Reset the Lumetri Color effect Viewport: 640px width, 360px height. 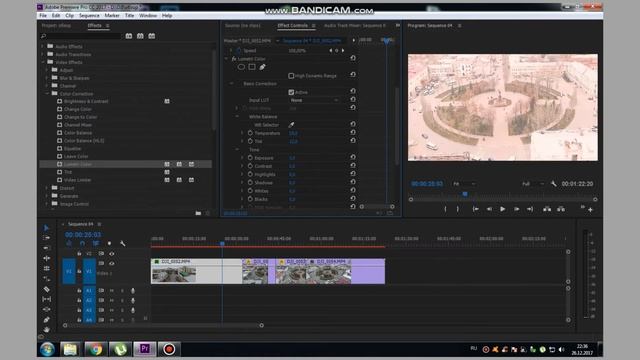pyautogui.click(x=353, y=58)
